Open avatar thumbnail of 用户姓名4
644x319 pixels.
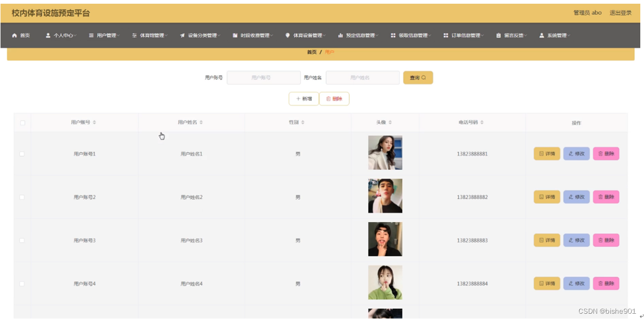[x=385, y=282]
